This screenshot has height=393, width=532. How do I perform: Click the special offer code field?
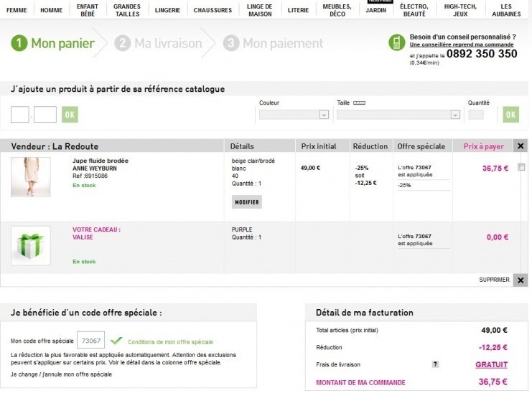91,341
